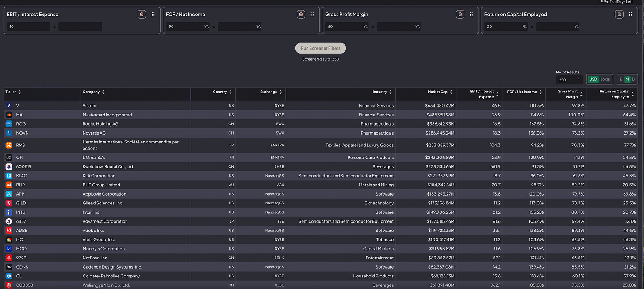Click EBIT / Interest Expense maximum field
Screen dimensions: 644x289
80,27
